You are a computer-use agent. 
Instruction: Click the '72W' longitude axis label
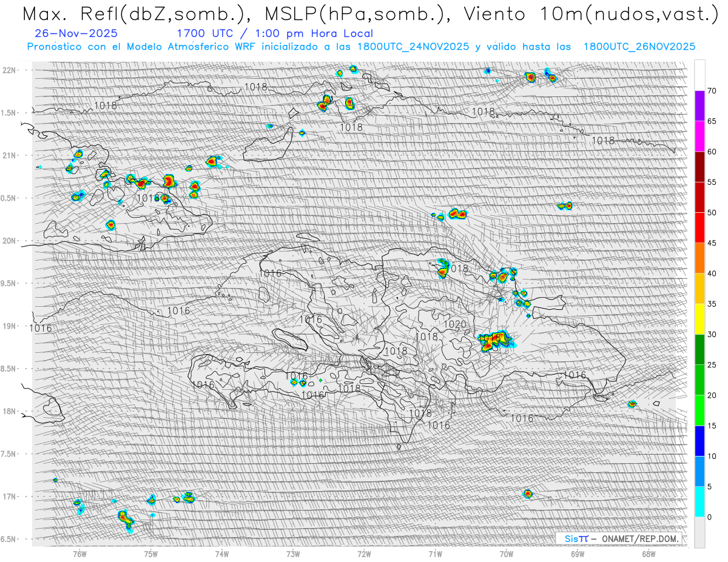coord(364,553)
